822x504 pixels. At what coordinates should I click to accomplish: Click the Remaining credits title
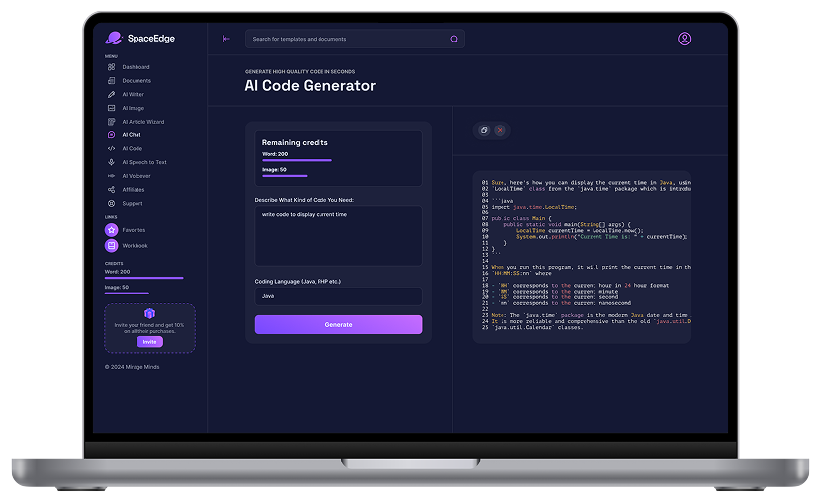[295, 142]
